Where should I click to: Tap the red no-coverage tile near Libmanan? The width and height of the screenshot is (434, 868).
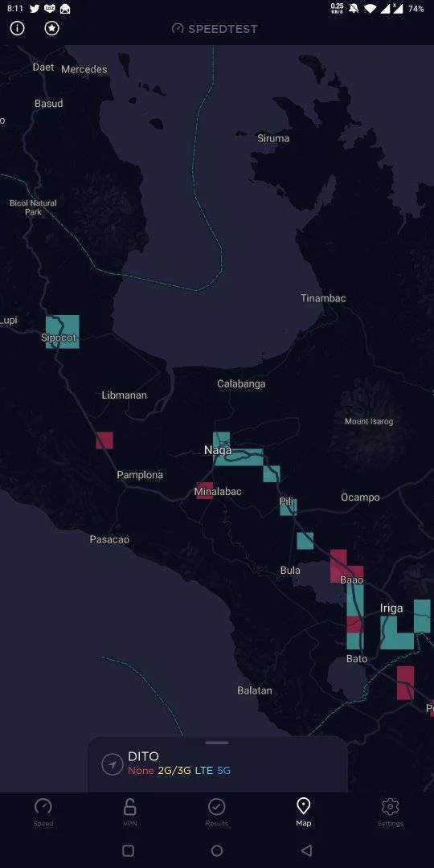pos(104,440)
